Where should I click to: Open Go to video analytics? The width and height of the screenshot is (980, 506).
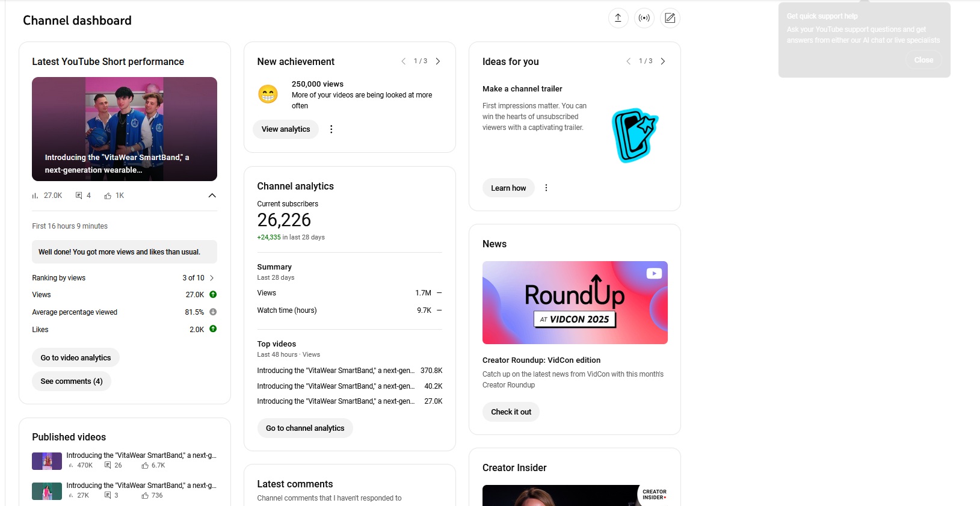pyautogui.click(x=76, y=358)
